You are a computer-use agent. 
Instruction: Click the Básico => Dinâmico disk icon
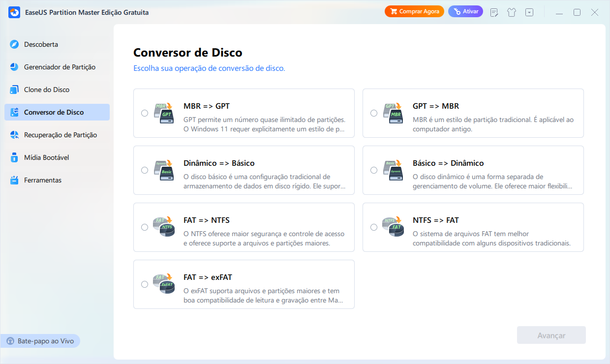[394, 170]
